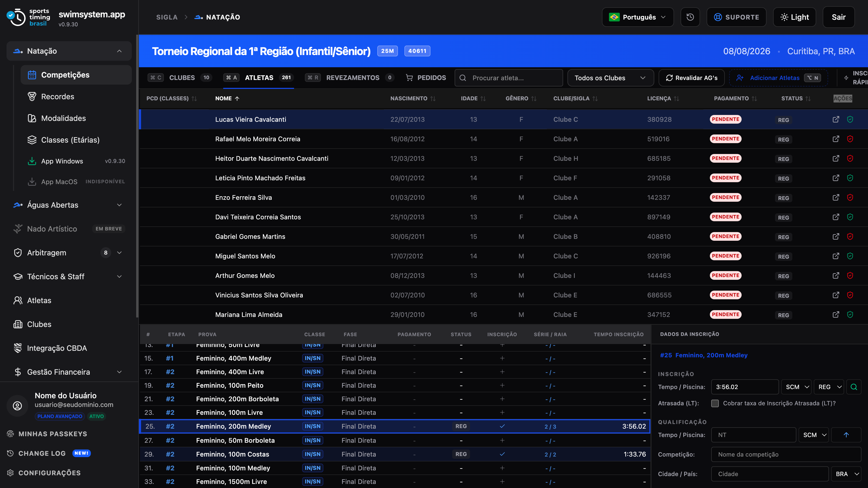Viewport: 868px width, 488px height.
Task: Open the Todos os Clubes dropdown
Action: [x=610, y=78]
